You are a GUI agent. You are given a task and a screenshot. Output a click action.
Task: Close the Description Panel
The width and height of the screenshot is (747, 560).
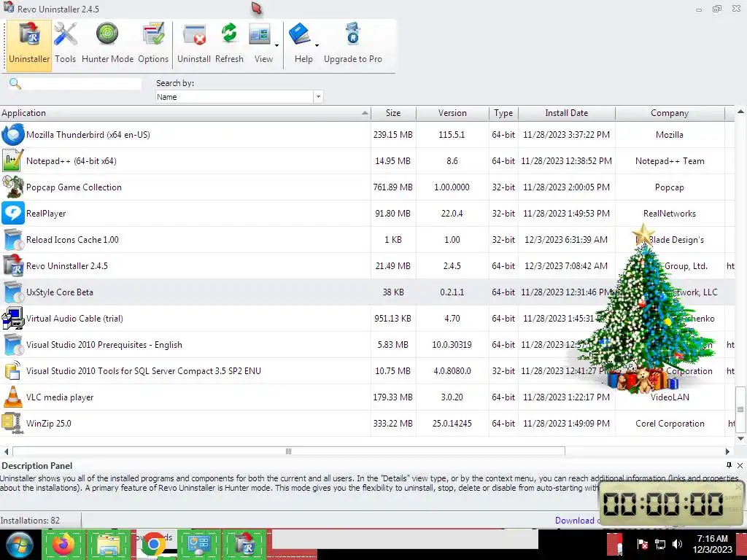740,465
